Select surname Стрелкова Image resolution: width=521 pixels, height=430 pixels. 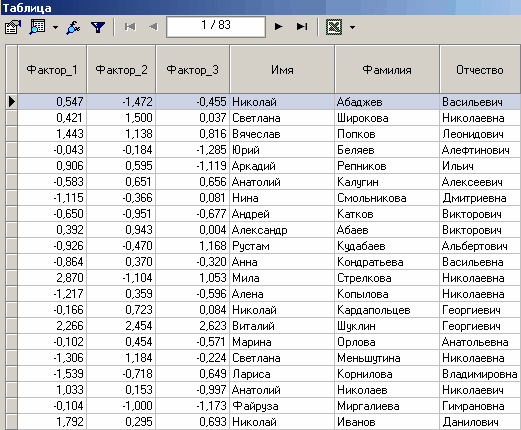click(364, 278)
